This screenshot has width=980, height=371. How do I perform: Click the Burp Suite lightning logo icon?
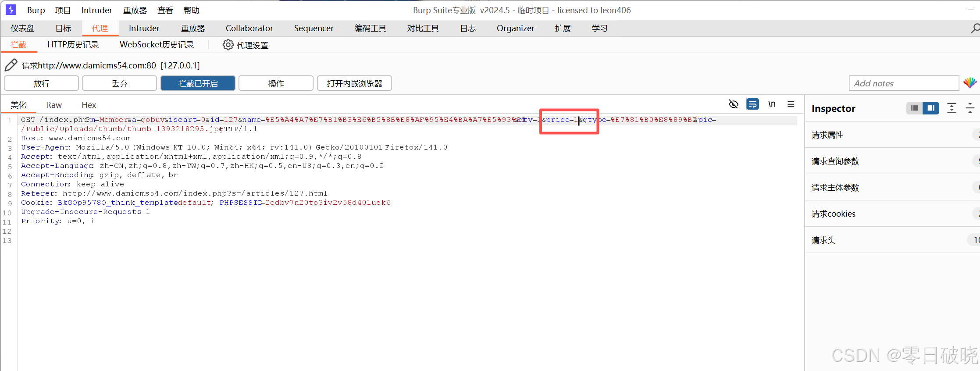11,10
